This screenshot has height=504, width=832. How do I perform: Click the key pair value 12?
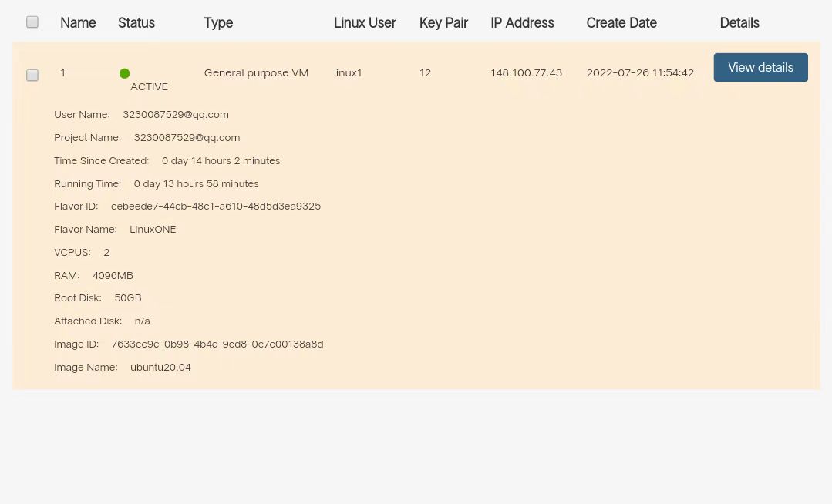(x=425, y=72)
